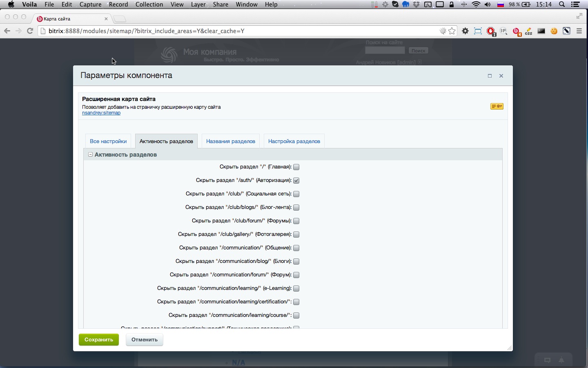The width and height of the screenshot is (588, 368).
Task: Open the cookie editor extension icon
Action: pyautogui.click(x=554, y=31)
